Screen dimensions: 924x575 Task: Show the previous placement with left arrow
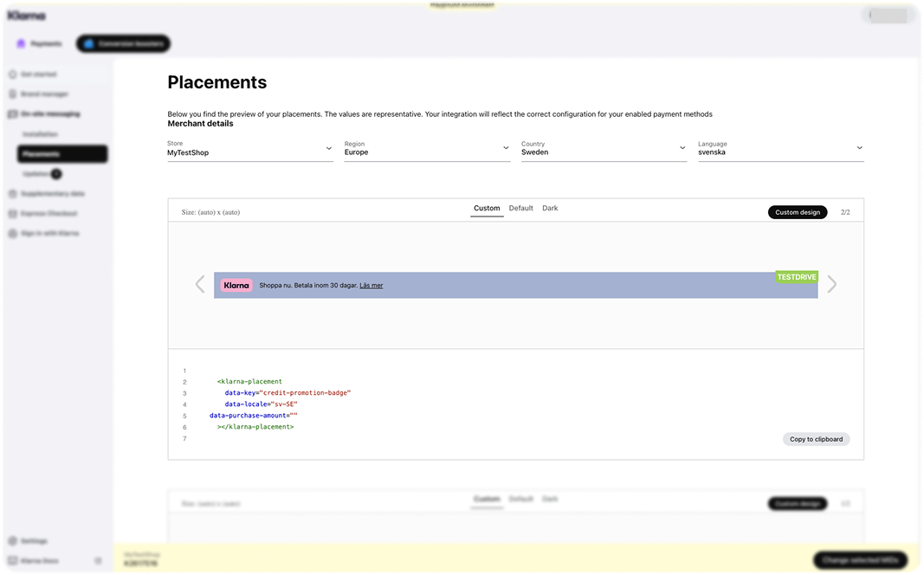click(200, 284)
